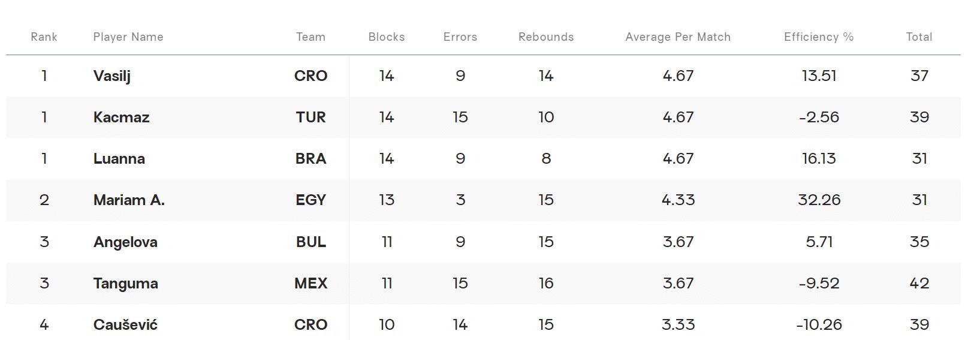Image resolution: width=980 pixels, height=340 pixels.
Task: Open Tanguma player entry
Action: pos(126,284)
